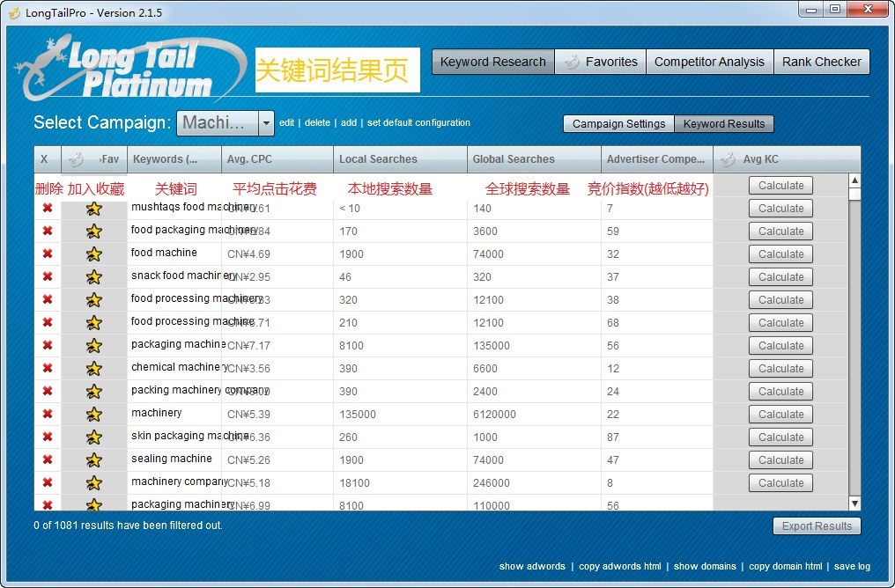Click the save log link

click(852, 566)
